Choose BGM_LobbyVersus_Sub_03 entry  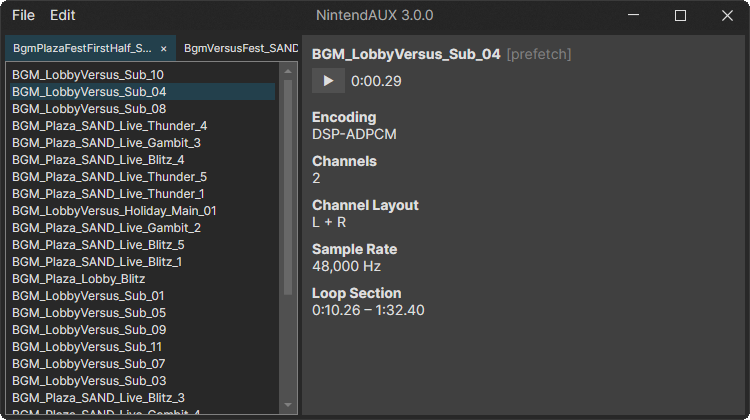point(143,380)
